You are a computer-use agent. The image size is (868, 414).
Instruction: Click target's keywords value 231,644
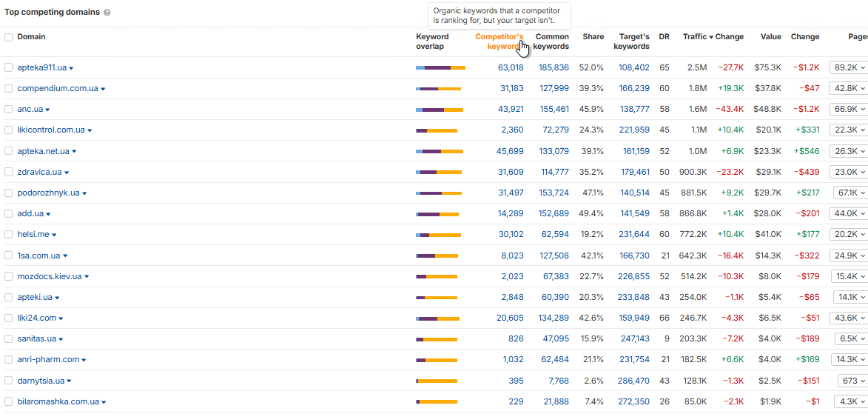click(x=634, y=235)
